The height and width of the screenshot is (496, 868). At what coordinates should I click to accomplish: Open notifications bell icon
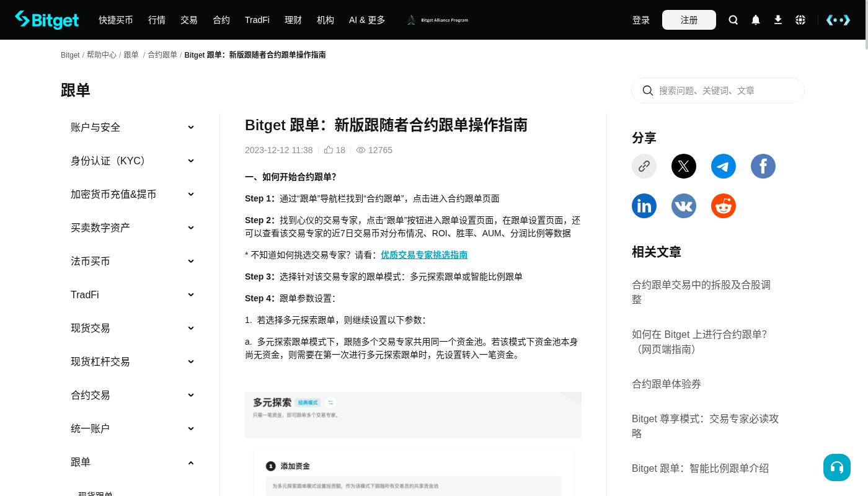click(756, 20)
